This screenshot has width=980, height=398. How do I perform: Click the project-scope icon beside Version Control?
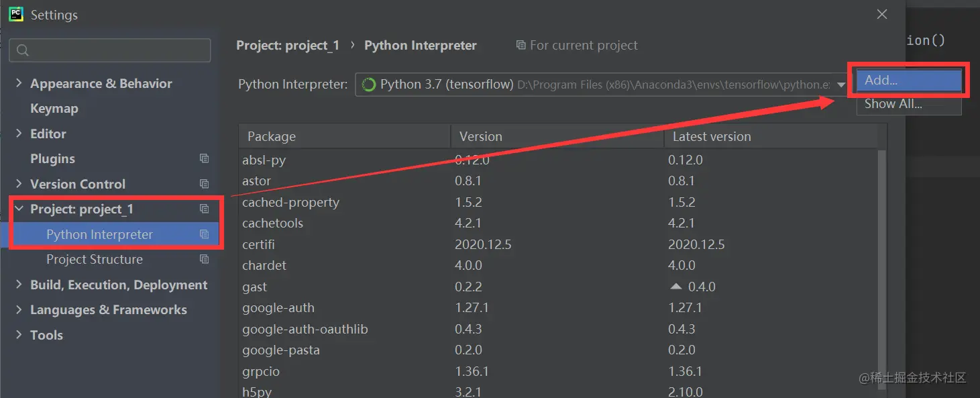(205, 183)
